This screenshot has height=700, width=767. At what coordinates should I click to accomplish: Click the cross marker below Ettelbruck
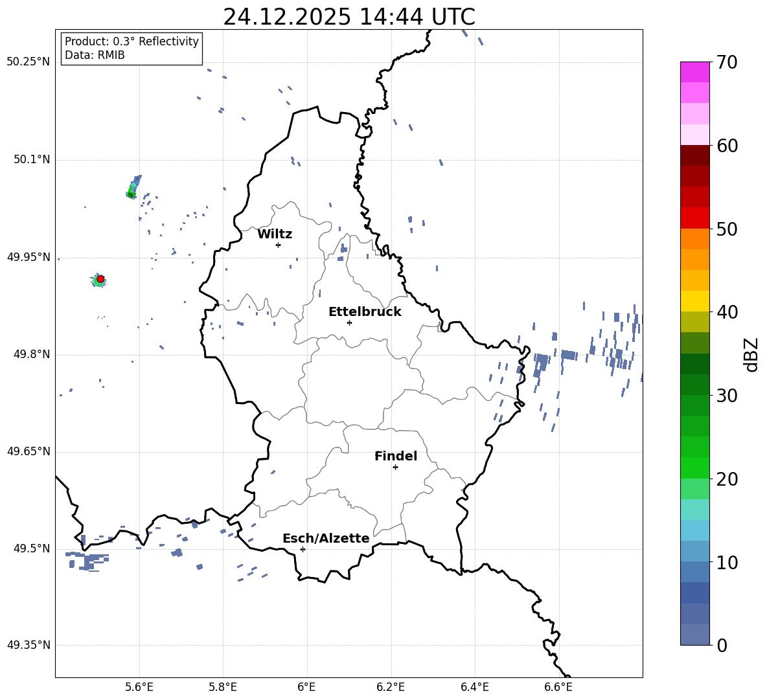(349, 322)
